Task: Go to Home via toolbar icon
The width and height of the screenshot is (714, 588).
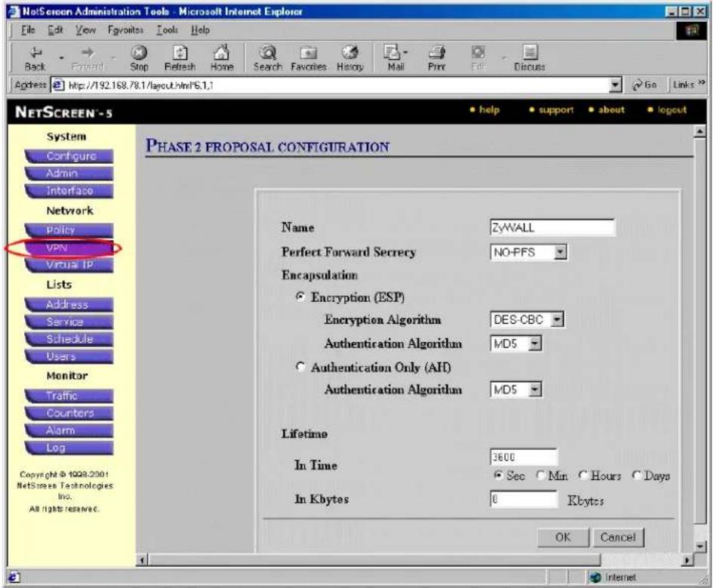Action: point(222,52)
